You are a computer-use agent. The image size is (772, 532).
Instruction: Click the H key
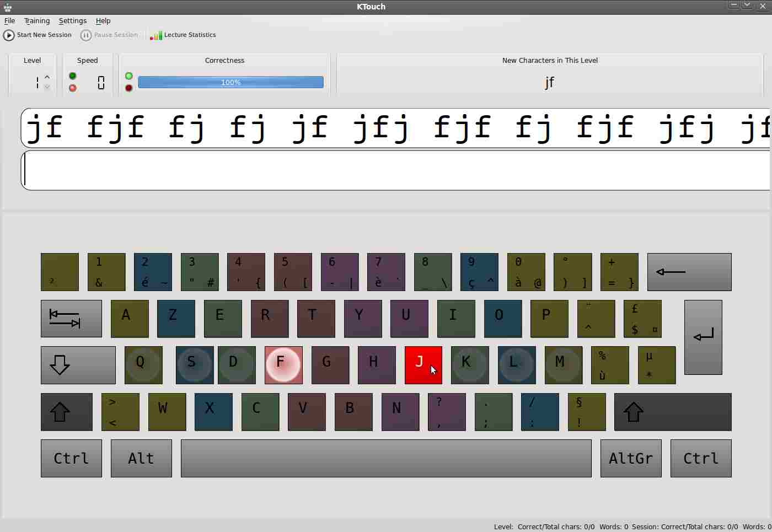pos(377,365)
